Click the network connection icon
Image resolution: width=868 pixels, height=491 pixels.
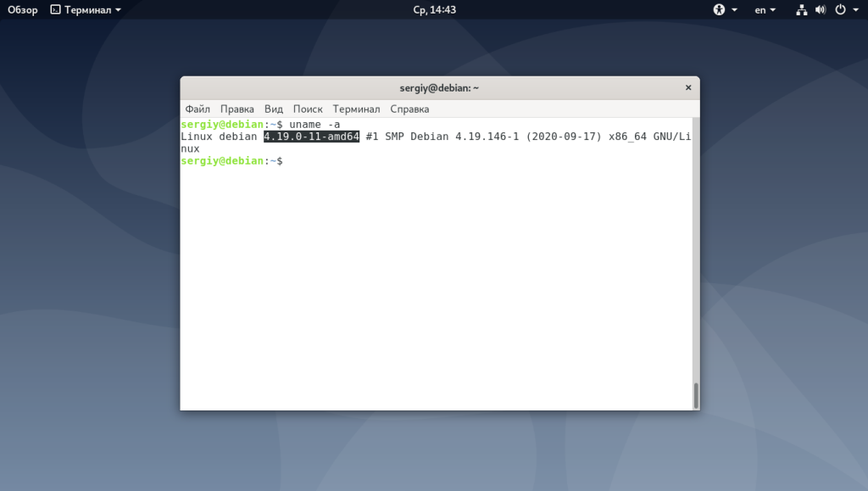(x=801, y=10)
